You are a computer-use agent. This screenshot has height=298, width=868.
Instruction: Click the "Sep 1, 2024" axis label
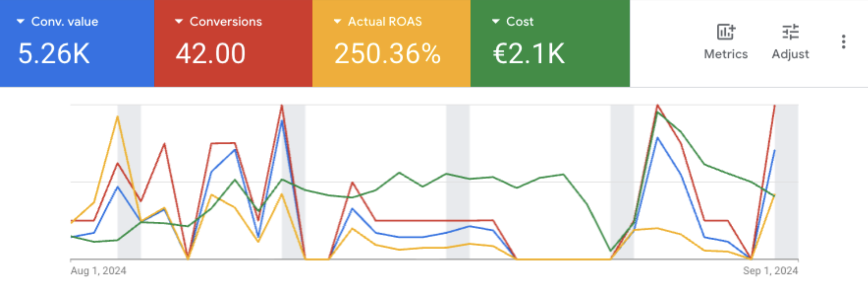pyautogui.click(x=770, y=271)
